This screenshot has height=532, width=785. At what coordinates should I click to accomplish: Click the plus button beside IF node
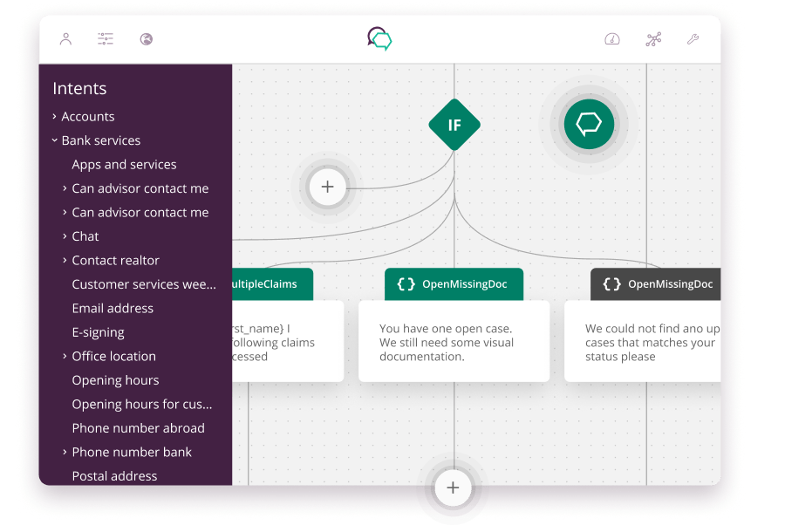pos(328,187)
